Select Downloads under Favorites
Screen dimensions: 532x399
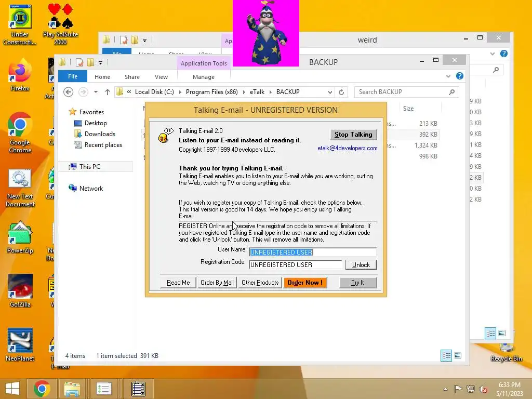point(100,134)
